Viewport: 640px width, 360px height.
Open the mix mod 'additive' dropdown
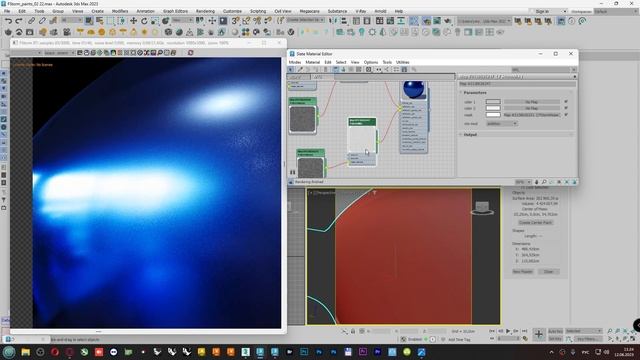point(502,123)
